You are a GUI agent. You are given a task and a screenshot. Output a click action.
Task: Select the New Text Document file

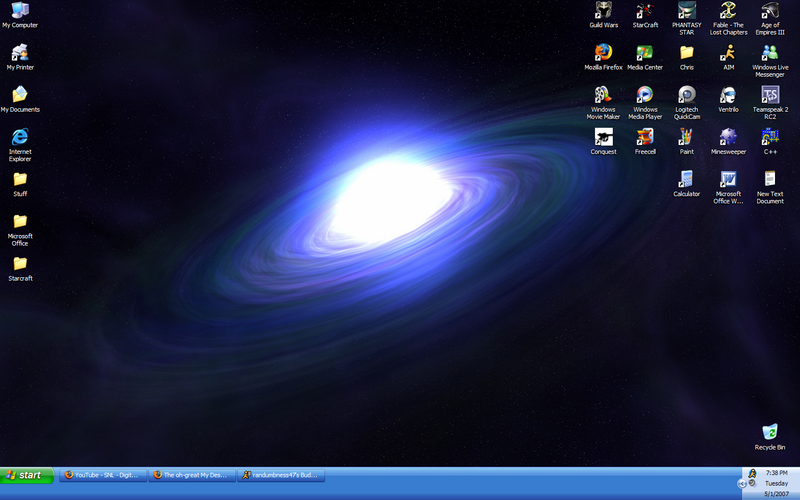pos(770,187)
